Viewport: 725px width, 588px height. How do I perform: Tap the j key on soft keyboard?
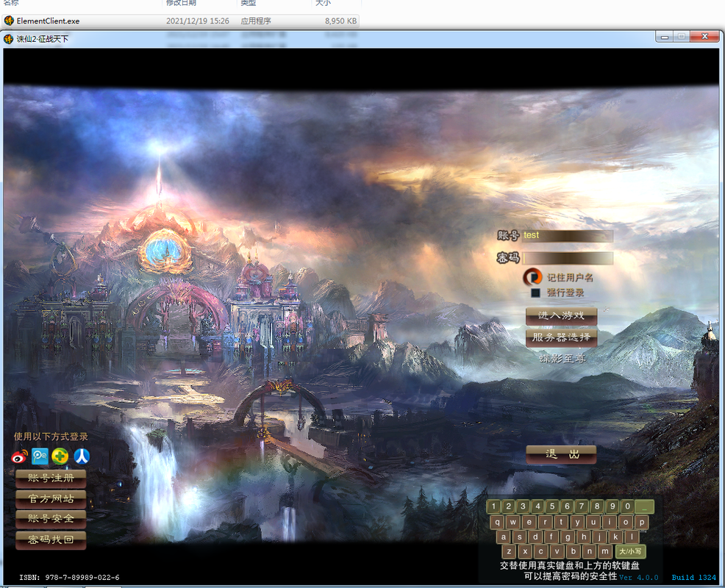[600, 537]
